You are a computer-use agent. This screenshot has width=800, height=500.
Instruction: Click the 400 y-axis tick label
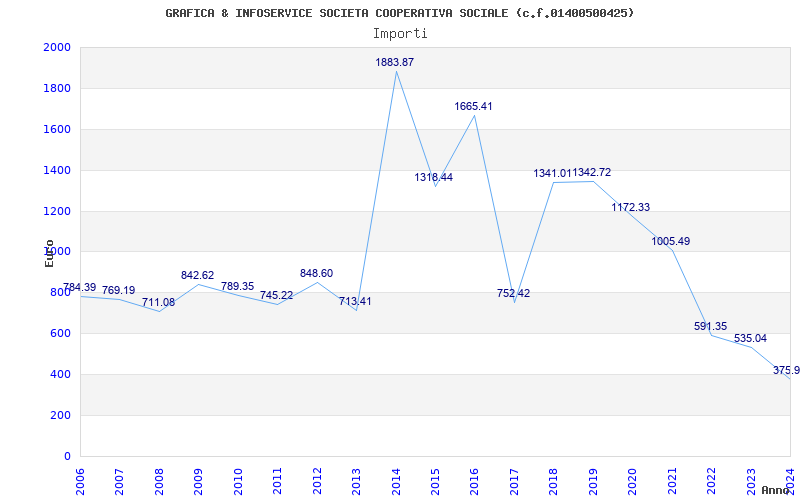pyautogui.click(x=61, y=374)
